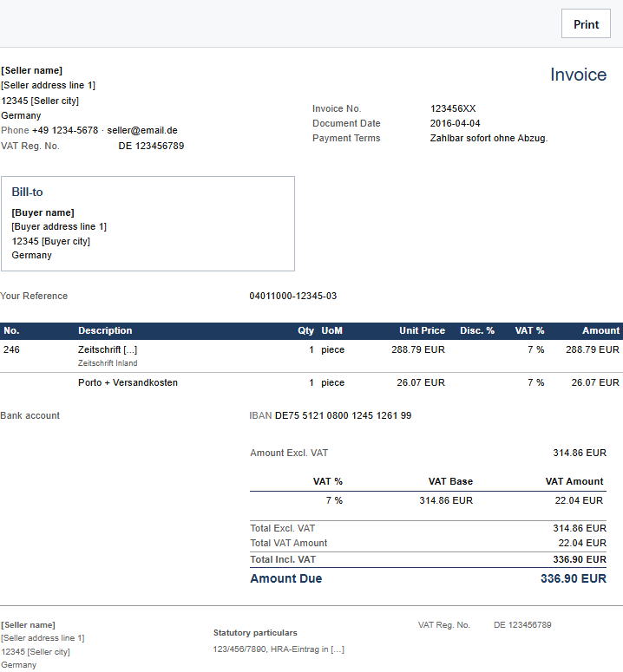Image resolution: width=623 pixels, height=672 pixels.
Task: Click the reference value 04011000-12345-03
Action: click(x=293, y=296)
